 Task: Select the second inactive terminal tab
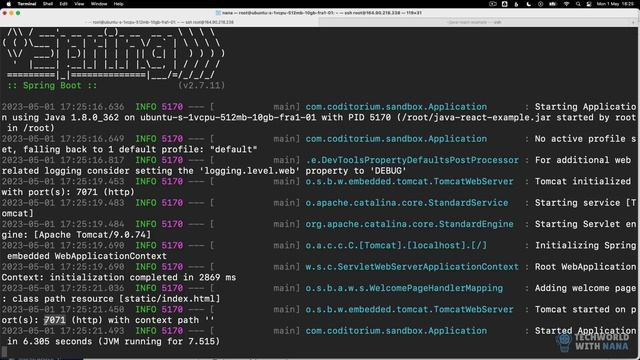[x=473, y=22]
